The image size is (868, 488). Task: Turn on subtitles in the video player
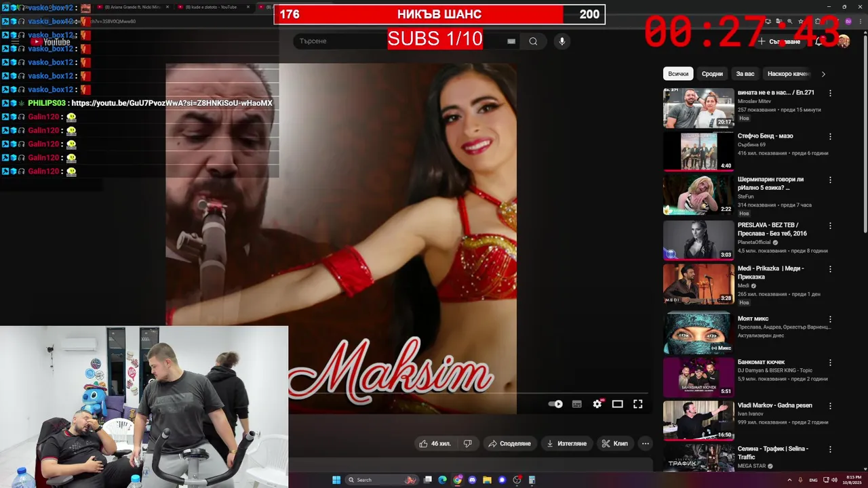click(x=576, y=404)
